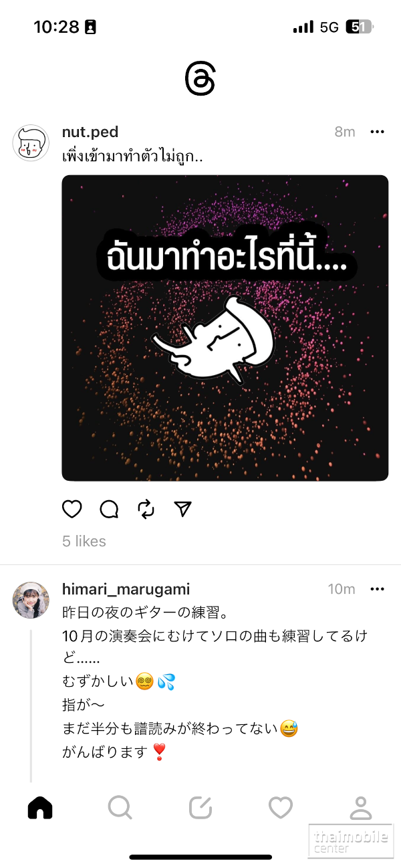
Task: Open comment reply on nut.ped post
Action: click(x=109, y=510)
